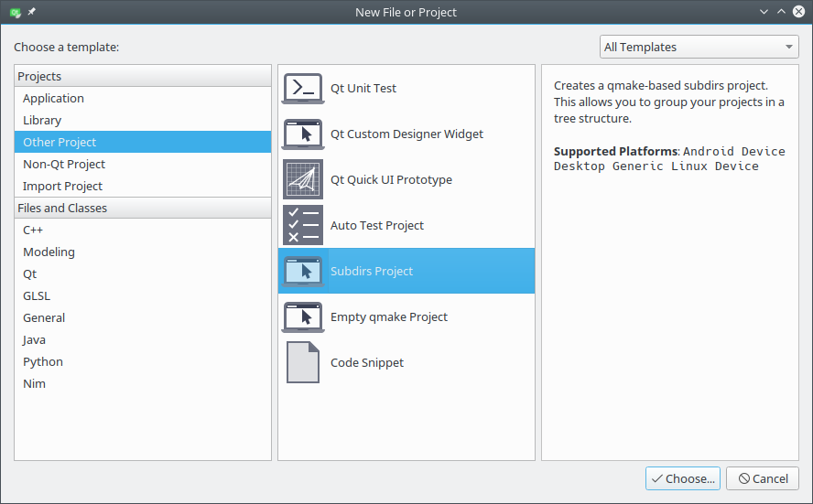Maximize the dialog using the up-arrow button
Viewport: 813px width, 504px height.
pyautogui.click(x=781, y=11)
